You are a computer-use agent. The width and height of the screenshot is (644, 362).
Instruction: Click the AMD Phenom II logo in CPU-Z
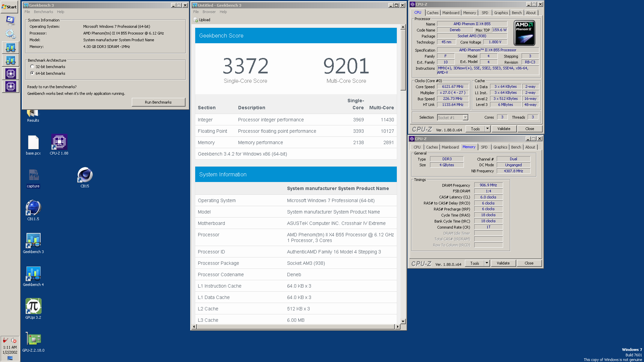(x=525, y=33)
